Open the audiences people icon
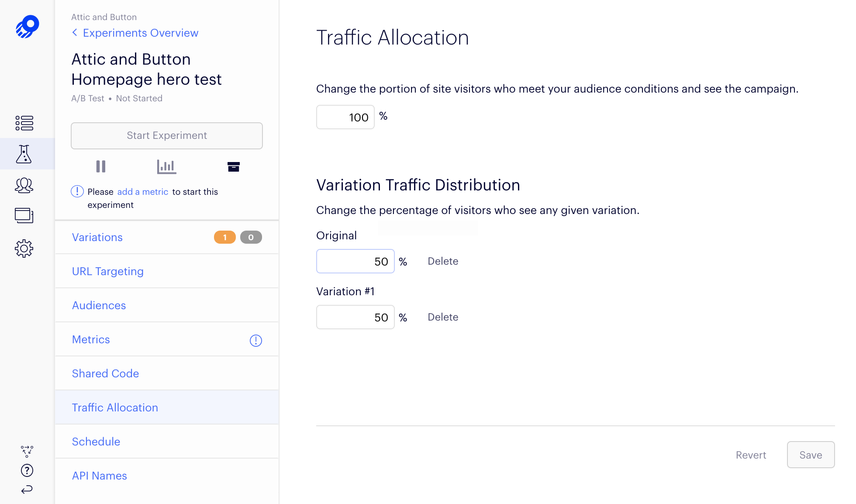The height and width of the screenshot is (504, 856). [x=24, y=185]
